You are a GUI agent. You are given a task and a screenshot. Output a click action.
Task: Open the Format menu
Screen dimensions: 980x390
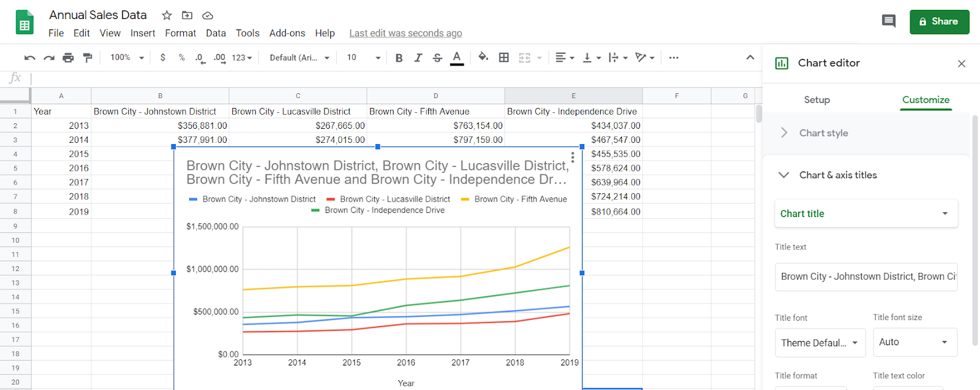pos(181,33)
